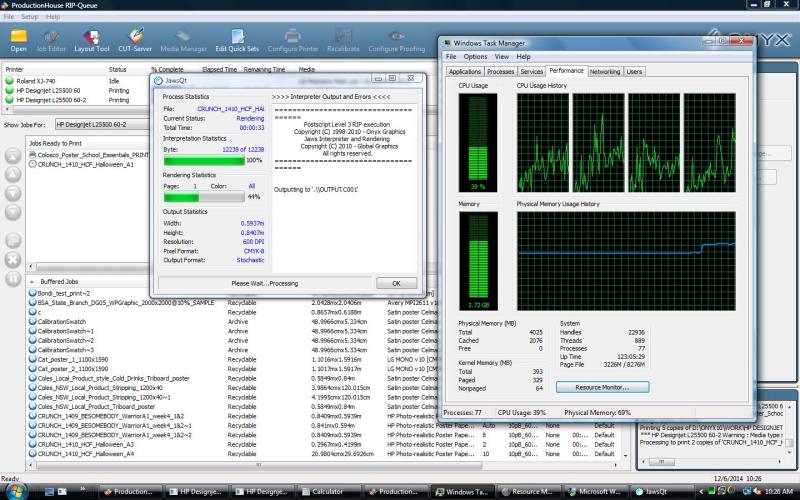Open Configure Printer
The image size is (800, 500).
[293, 40]
